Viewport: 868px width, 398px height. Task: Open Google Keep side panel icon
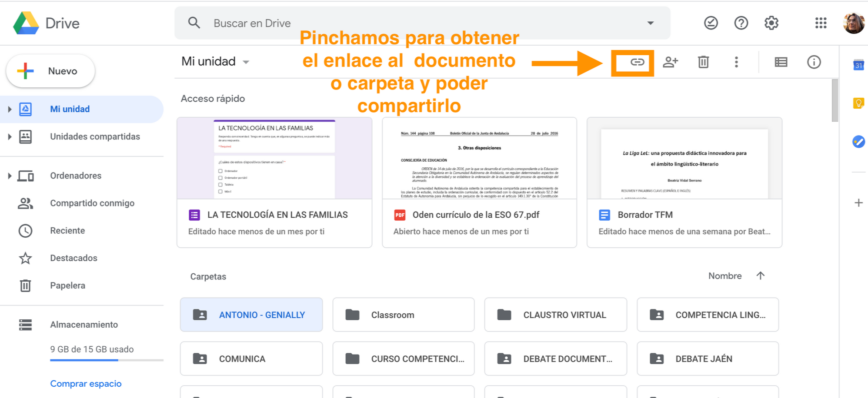(858, 103)
